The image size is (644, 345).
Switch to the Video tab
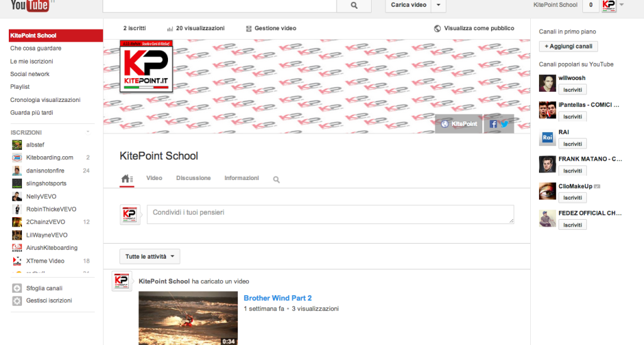[x=154, y=178]
